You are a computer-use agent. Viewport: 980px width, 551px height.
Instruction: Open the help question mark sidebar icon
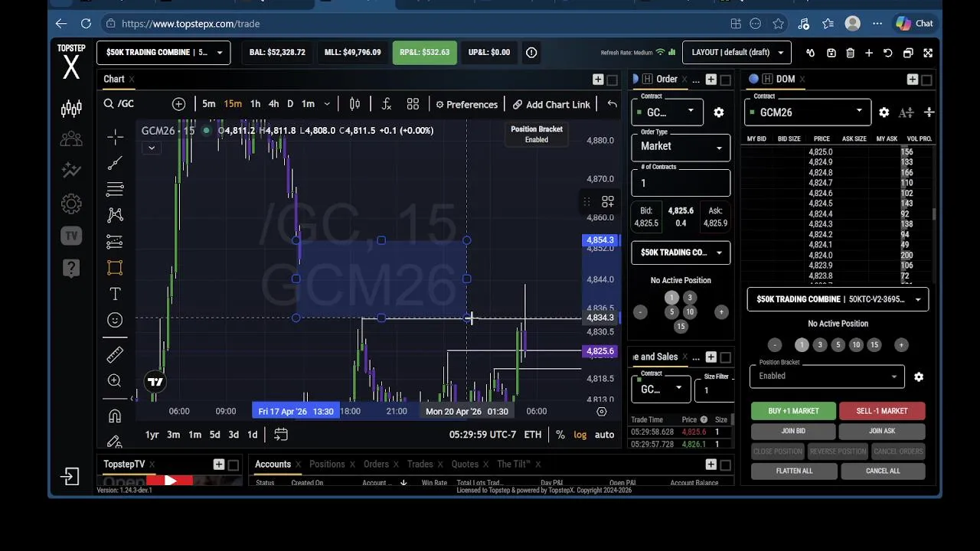71,268
